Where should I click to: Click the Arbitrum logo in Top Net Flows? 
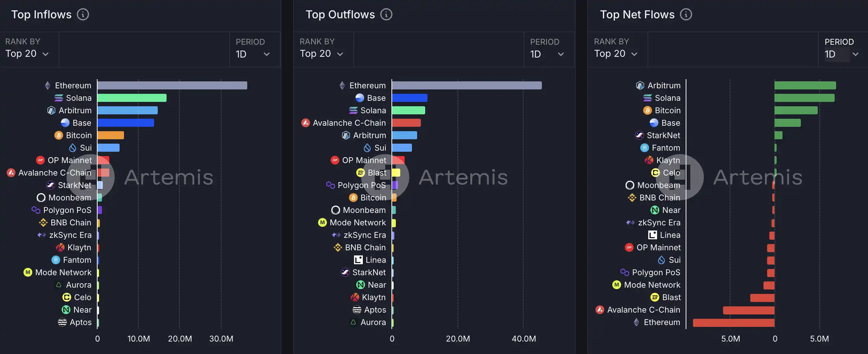[640, 86]
